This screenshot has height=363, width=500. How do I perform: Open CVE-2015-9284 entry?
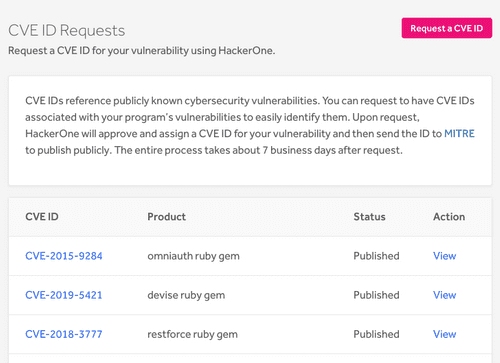64,256
